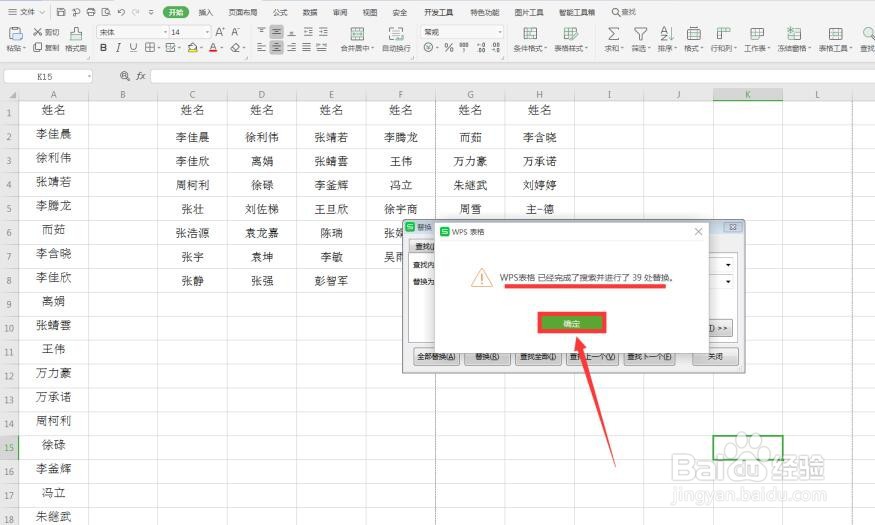Screen dimensions: 875x525
Task: Switch to the 数据 ribbon tab
Action: pyautogui.click(x=310, y=12)
